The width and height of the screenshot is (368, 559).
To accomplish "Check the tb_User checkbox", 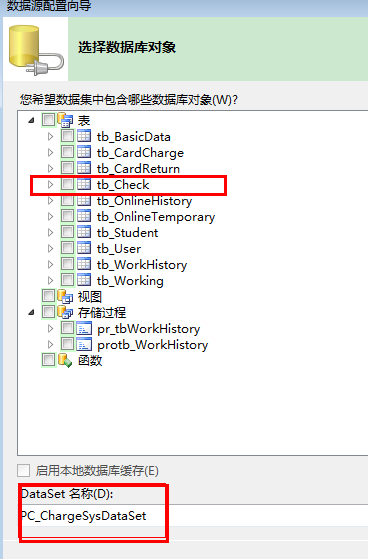I will (67, 248).
